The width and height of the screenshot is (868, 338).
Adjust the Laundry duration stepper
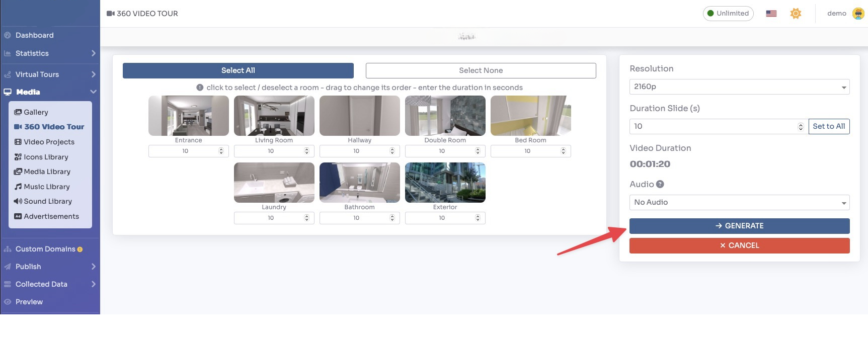(306, 218)
